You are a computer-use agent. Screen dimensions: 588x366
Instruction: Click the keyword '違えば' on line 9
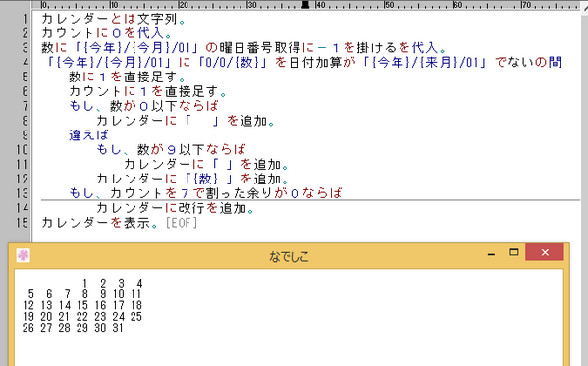tap(89, 135)
